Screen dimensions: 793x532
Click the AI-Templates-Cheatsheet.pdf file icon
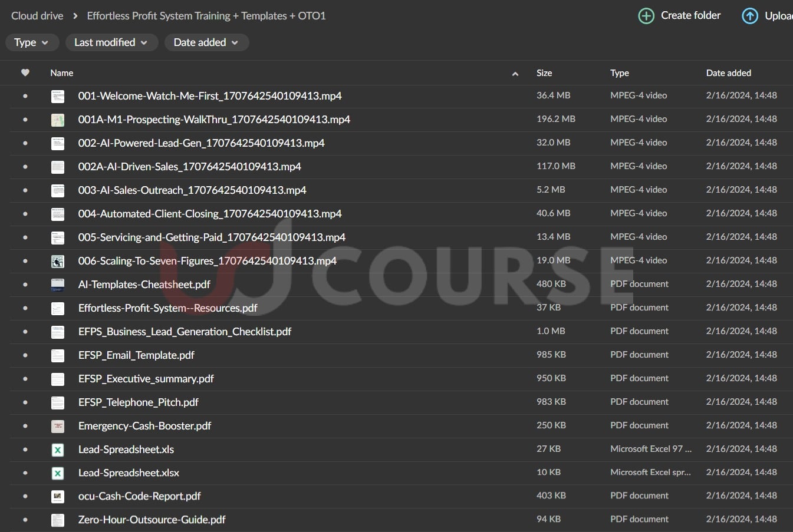pyautogui.click(x=58, y=285)
